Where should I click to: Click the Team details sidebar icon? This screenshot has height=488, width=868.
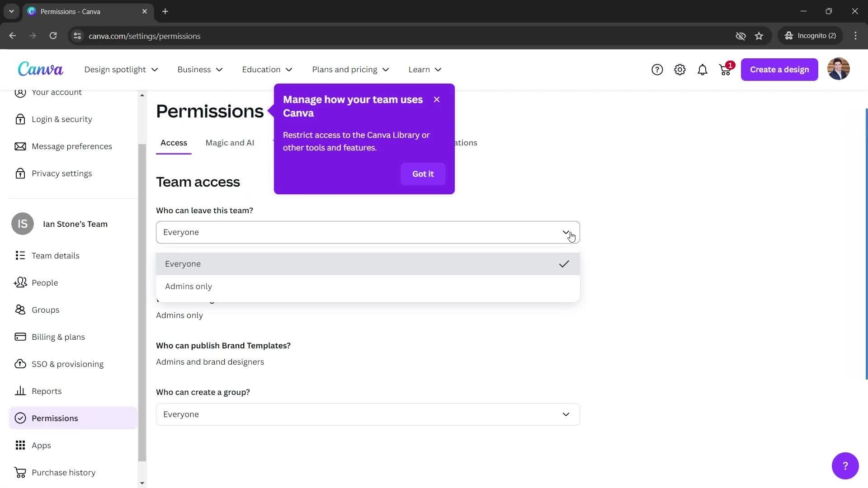coord(20,255)
